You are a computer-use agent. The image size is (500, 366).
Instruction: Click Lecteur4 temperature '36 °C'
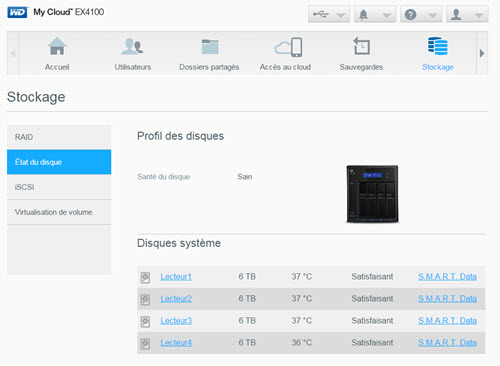pyautogui.click(x=302, y=343)
